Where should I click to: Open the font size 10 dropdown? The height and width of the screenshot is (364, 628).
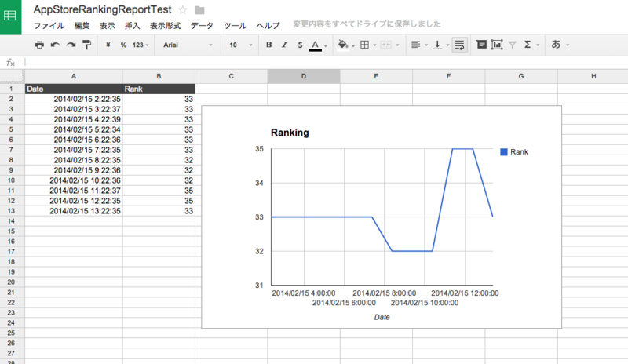coord(241,45)
